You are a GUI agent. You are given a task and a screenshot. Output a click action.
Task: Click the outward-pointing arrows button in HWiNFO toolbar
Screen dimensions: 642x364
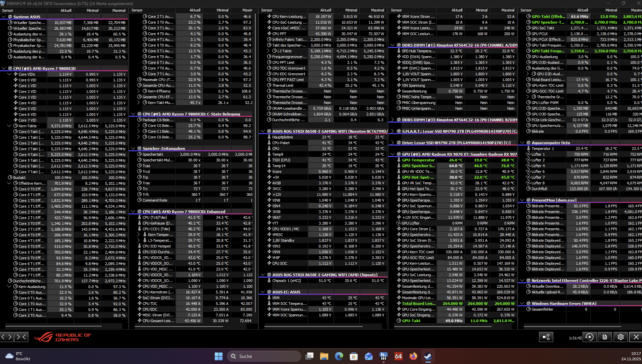[x=7, y=337]
